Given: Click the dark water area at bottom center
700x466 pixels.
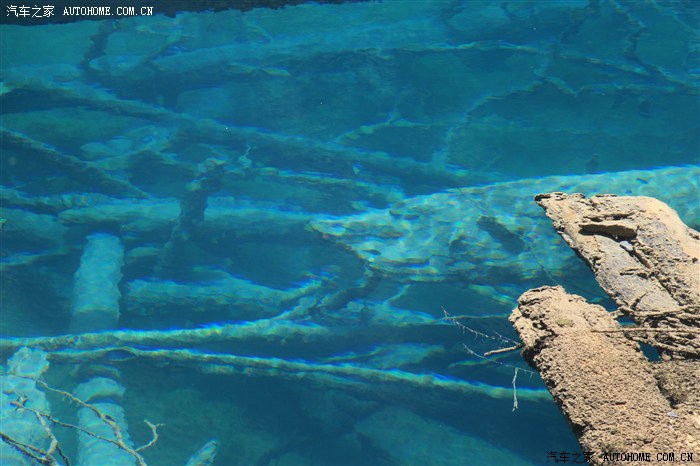Looking at the screenshot, I should [330, 430].
